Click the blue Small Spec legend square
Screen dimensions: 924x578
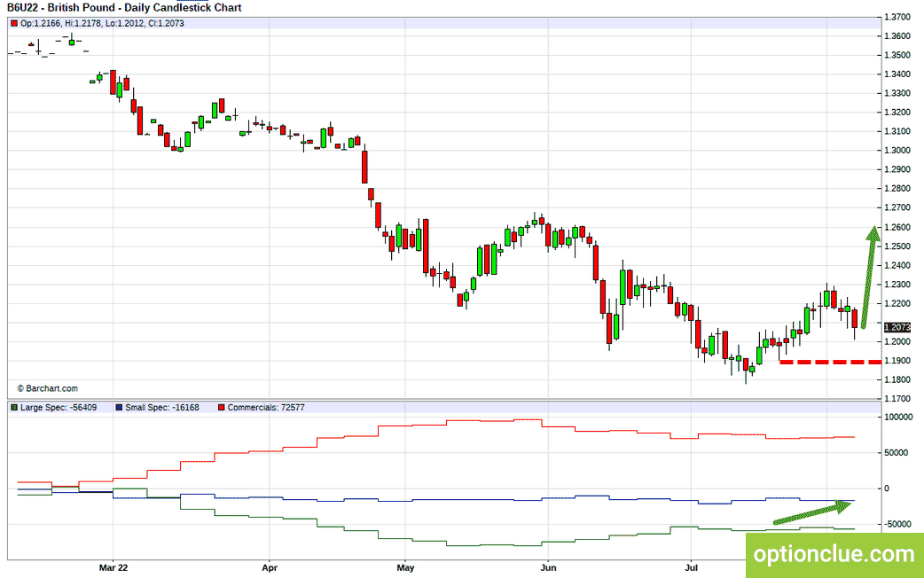[119, 408]
